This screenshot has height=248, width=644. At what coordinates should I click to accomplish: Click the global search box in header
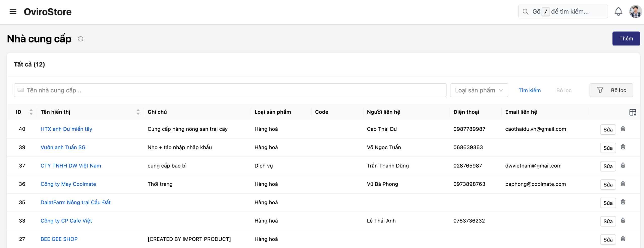[x=563, y=12]
